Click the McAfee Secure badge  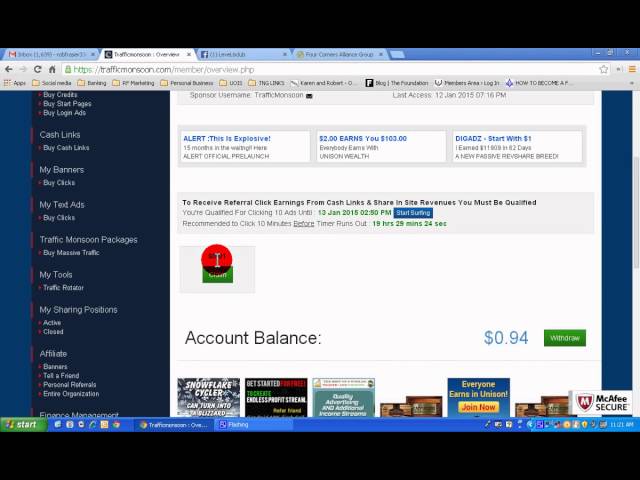click(600, 402)
